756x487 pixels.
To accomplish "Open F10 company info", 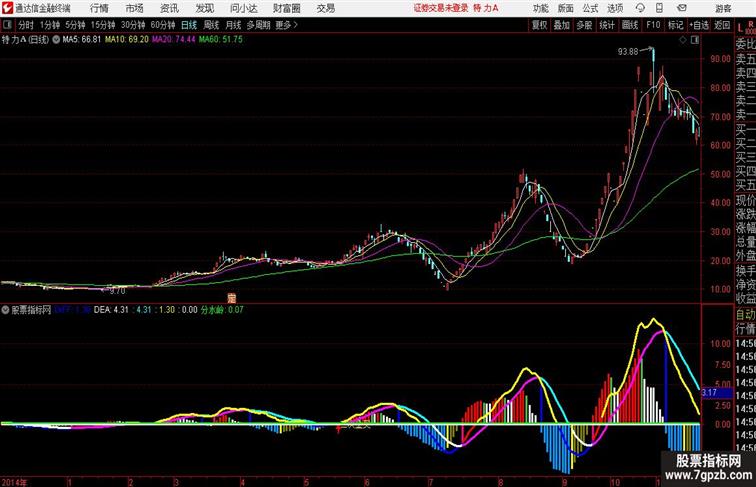I will click(x=653, y=25).
